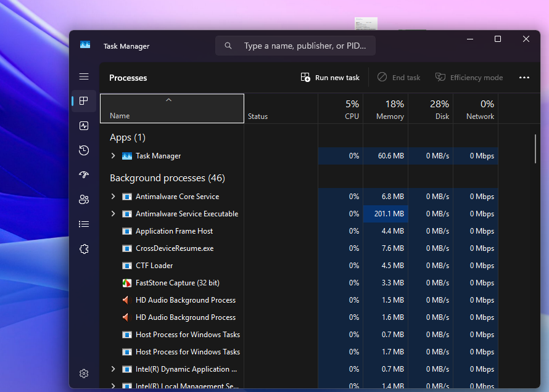
Task: Expand Antimalware Core Service row
Action: [x=113, y=197]
